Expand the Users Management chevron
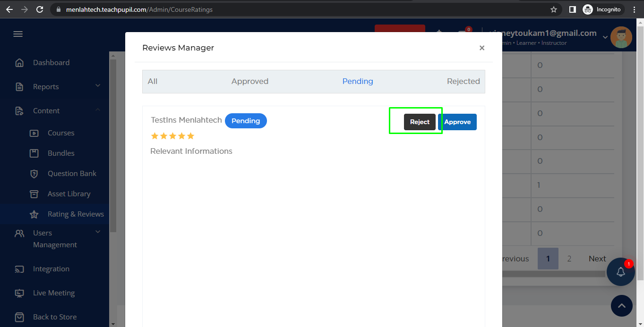Image resolution: width=644 pixels, height=327 pixels. (x=98, y=232)
